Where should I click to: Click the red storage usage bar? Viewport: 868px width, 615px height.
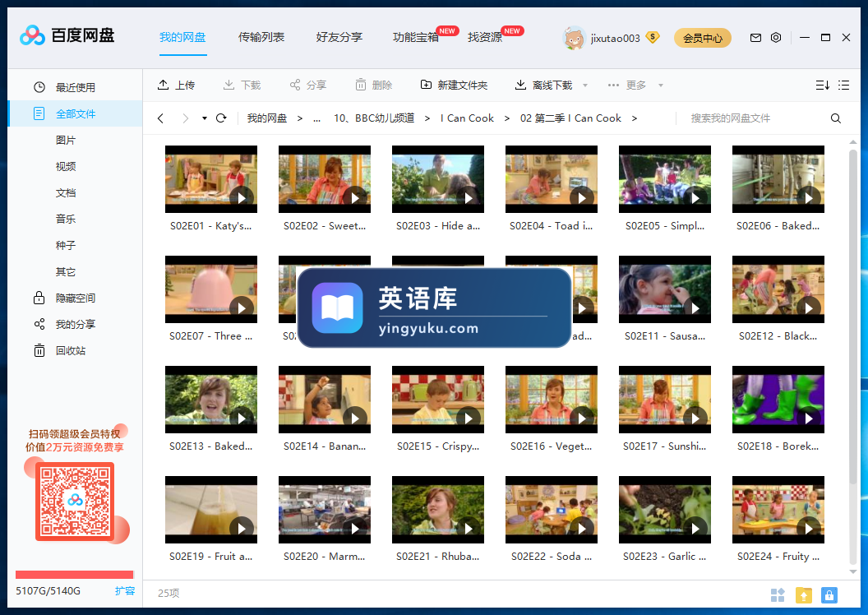click(74, 575)
